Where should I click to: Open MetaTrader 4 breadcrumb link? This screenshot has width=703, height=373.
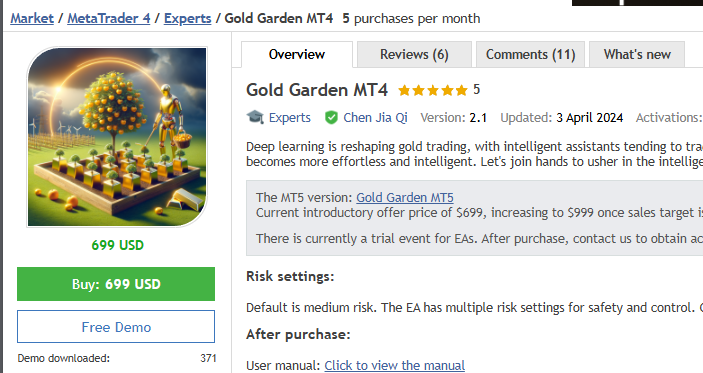108,18
